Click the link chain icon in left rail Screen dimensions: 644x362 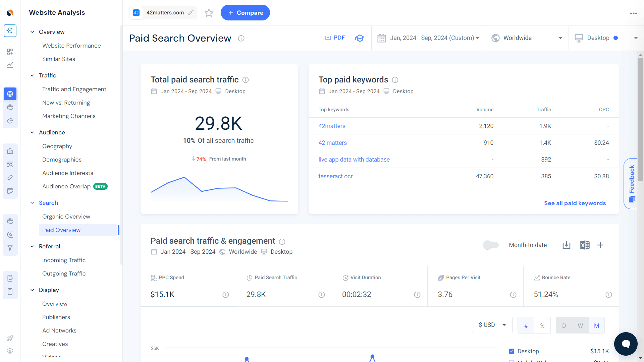pyautogui.click(x=10, y=178)
